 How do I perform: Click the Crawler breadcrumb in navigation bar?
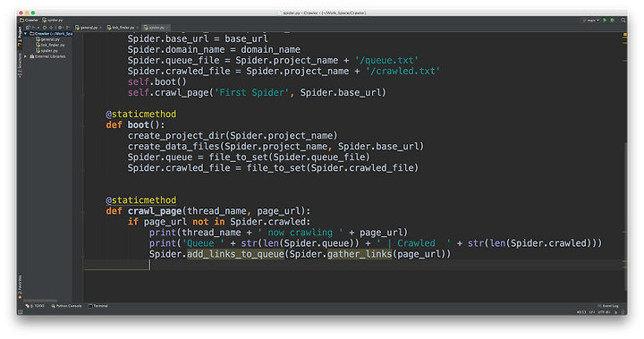29,21
